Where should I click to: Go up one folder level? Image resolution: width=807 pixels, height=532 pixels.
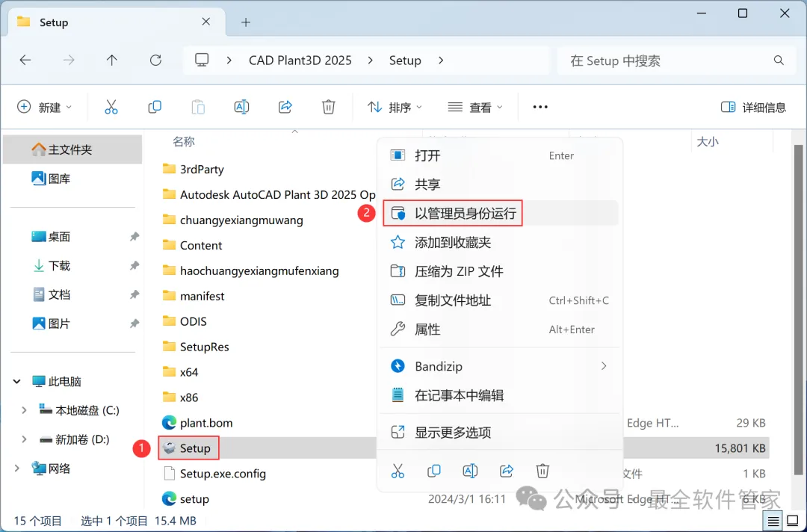pyautogui.click(x=111, y=61)
